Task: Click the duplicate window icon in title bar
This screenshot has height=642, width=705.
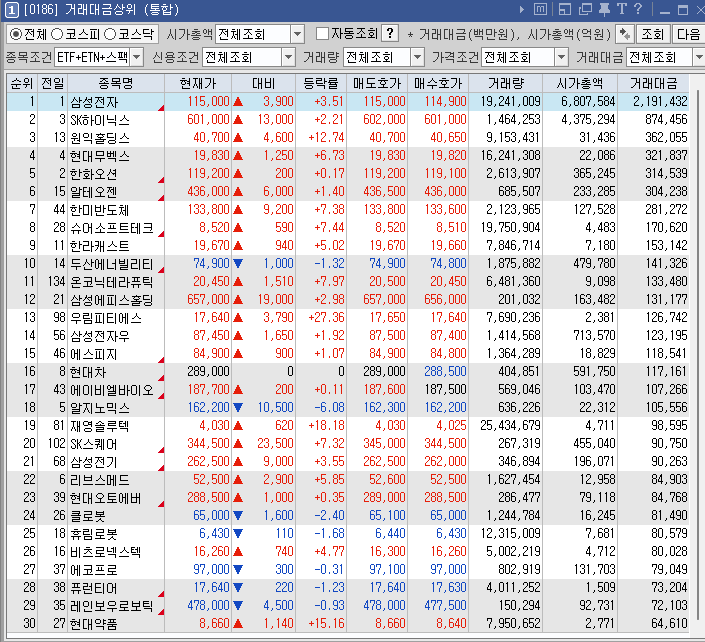Action: tap(585, 9)
